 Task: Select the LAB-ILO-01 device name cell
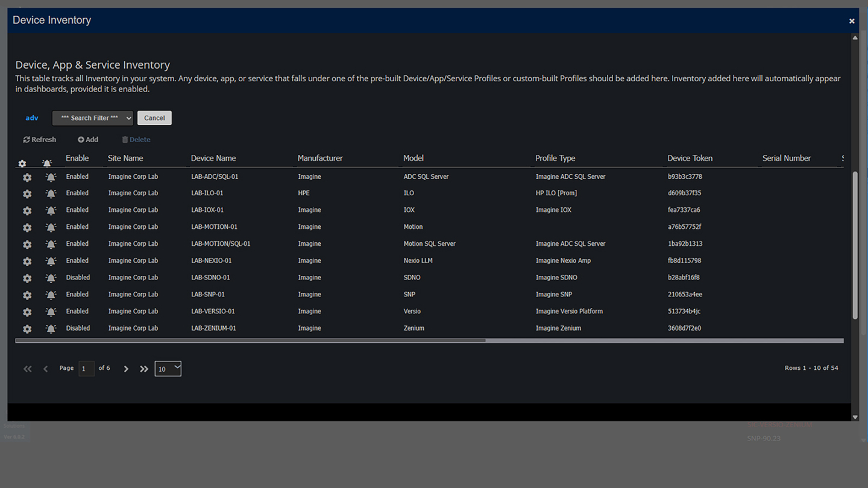207,193
